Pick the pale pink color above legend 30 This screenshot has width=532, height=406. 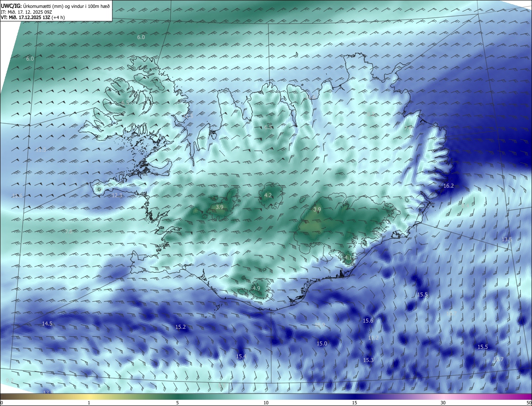[443, 397]
